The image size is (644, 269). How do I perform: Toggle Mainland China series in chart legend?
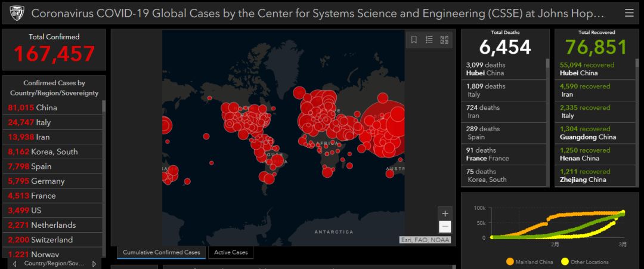click(528, 262)
